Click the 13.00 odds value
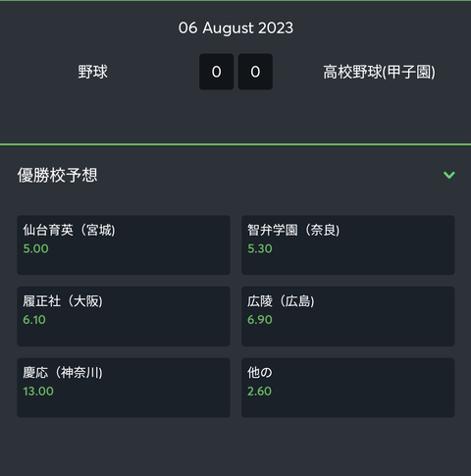 38,392
